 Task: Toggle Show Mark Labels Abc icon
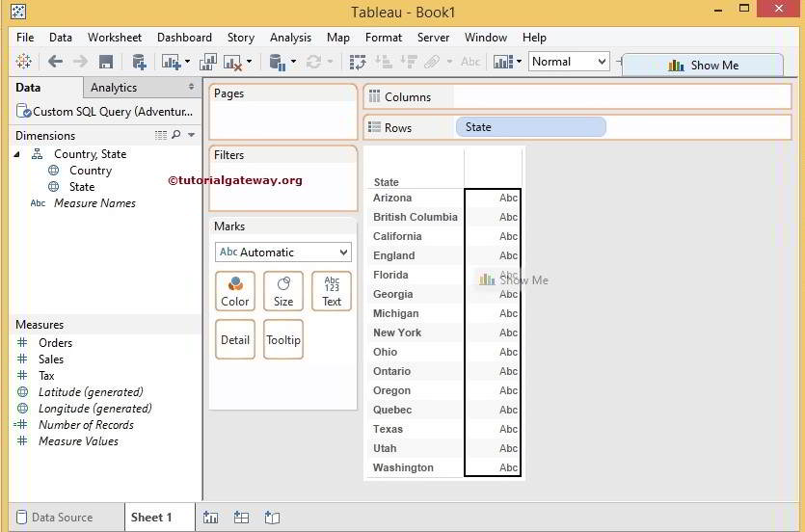click(470, 62)
